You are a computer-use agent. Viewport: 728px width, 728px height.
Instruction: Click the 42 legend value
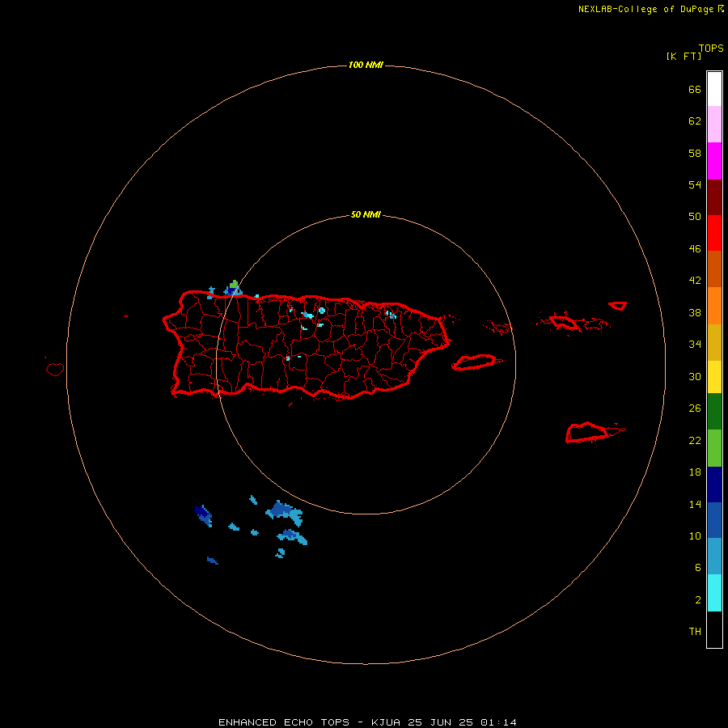(x=695, y=281)
